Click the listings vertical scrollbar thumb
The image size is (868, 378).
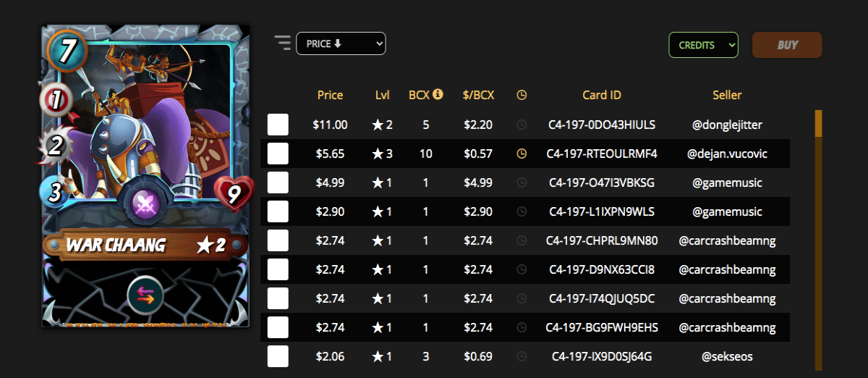(x=819, y=123)
